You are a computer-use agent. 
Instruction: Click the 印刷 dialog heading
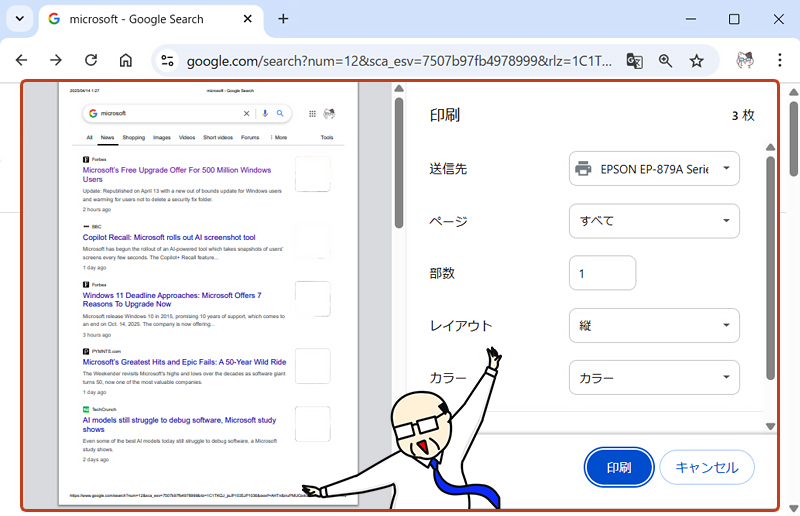(444, 115)
